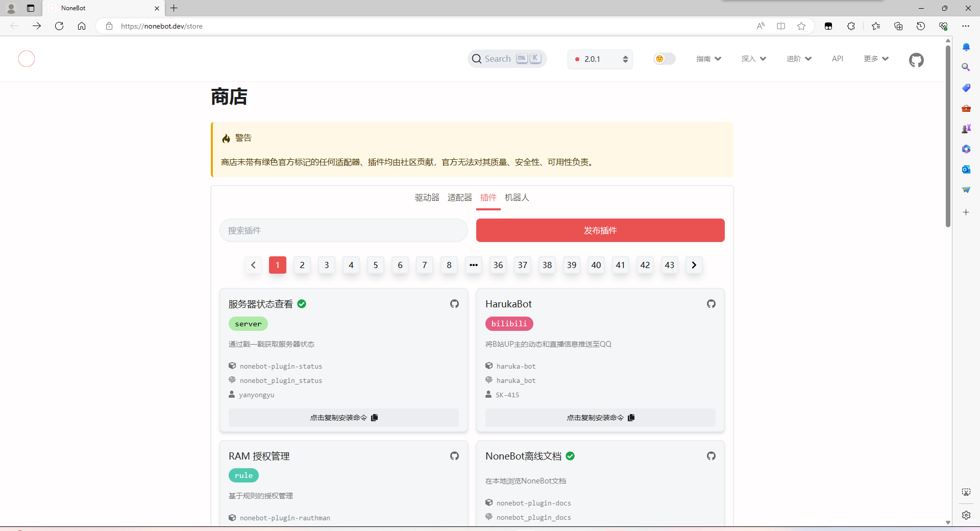Screen dimensions: 980x531
Task: Open the API navigation link
Action: click(x=838, y=59)
